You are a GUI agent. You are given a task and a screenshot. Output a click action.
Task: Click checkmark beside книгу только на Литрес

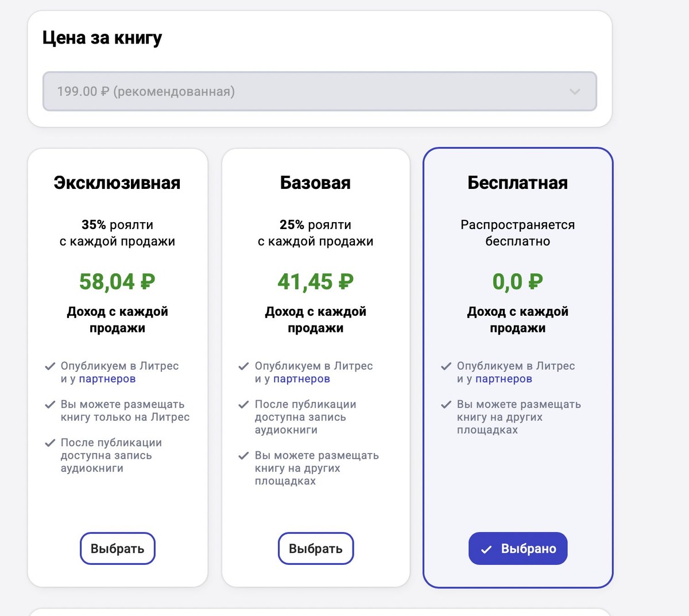50,405
